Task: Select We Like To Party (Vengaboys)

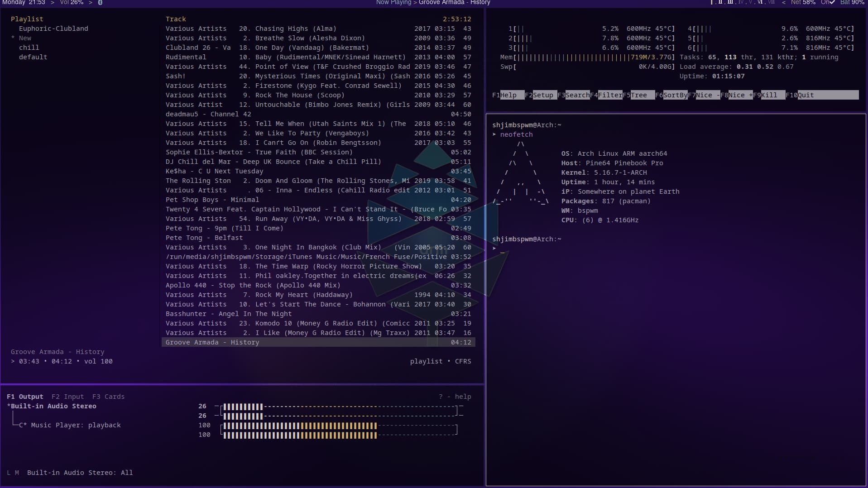Action: pos(318,133)
